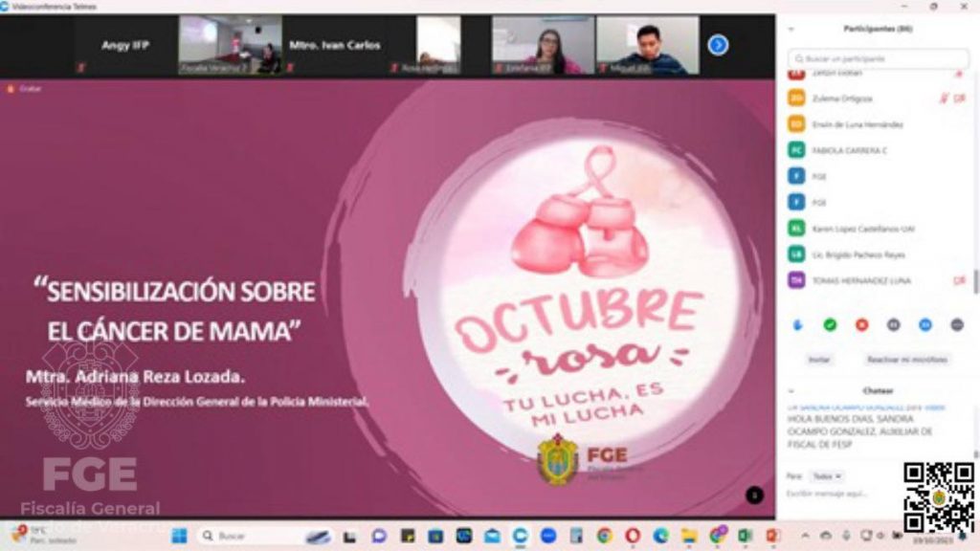Click the battery tray icon
Image resolution: width=980 pixels, height=551 pixels.
coord(896,536)
